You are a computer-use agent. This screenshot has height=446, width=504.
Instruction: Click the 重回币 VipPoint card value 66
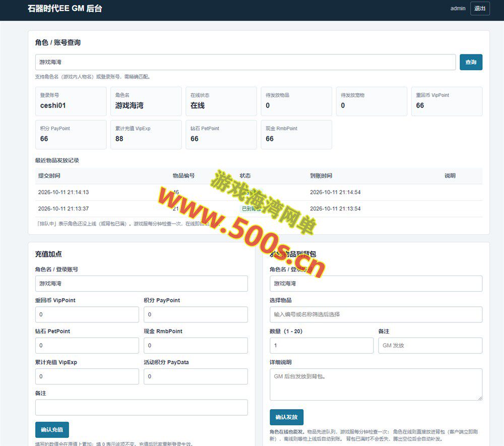point(420,105)
